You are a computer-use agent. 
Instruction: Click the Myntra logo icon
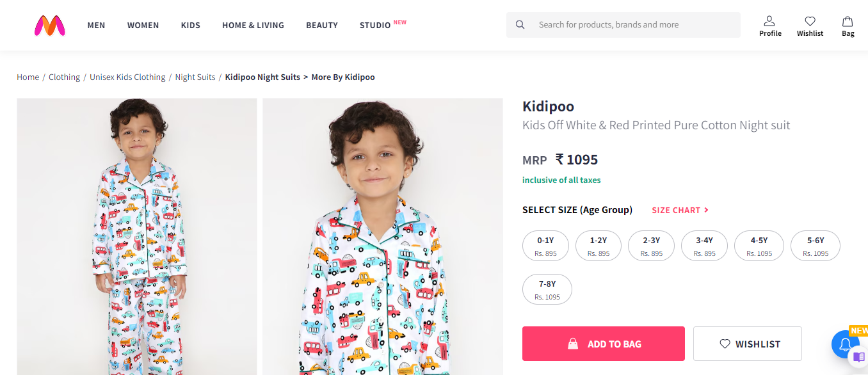tap(50, 25)
